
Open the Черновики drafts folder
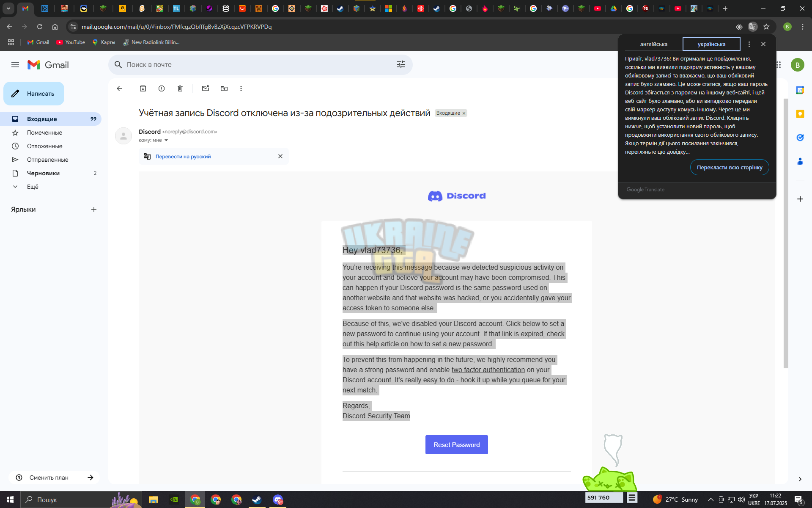point(51,173)
